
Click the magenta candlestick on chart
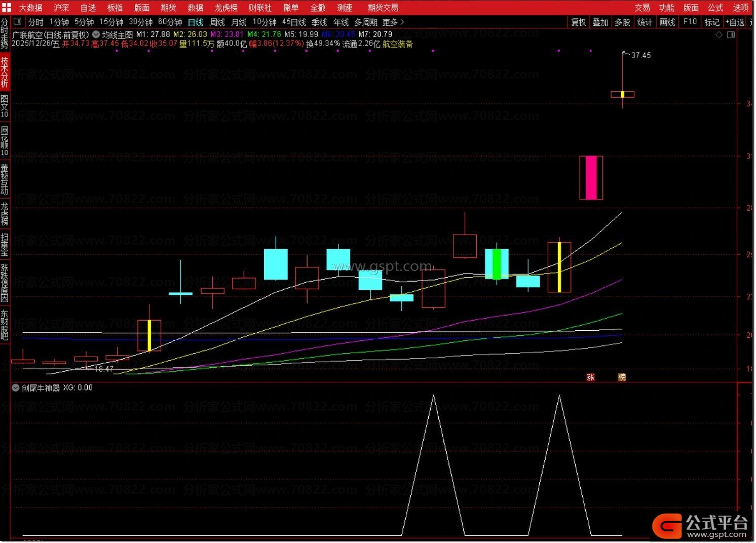(591, 178)
